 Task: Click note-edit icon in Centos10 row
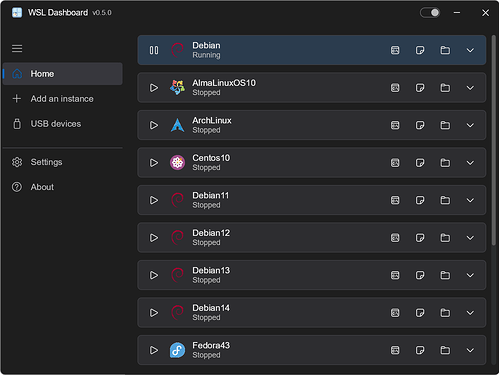tap(420, 163)
